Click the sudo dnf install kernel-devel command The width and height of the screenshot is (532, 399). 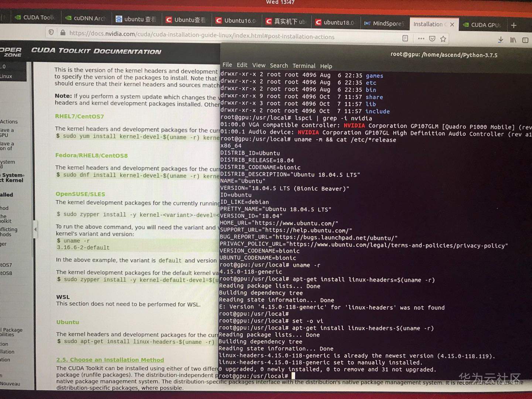[137, 175]
